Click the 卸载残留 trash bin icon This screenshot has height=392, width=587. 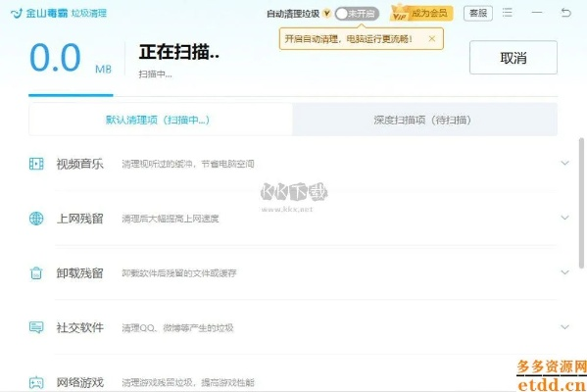[36, 273]
